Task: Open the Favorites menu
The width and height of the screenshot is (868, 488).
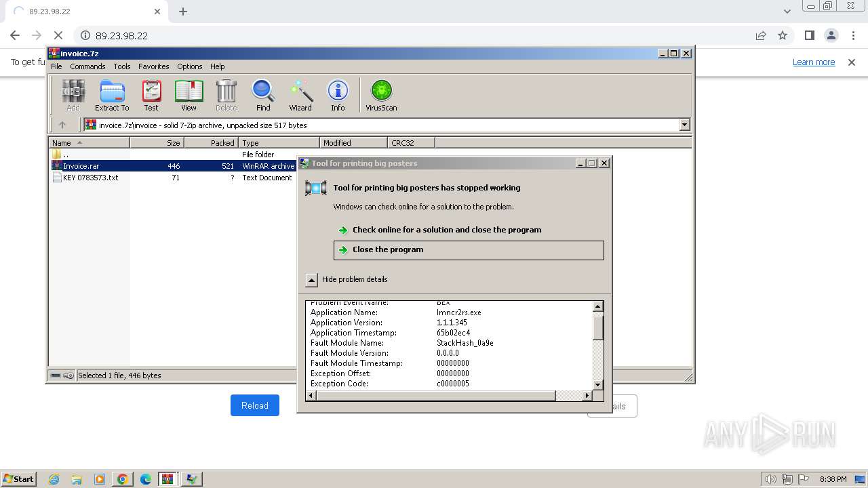Action: tap(154, 66)
